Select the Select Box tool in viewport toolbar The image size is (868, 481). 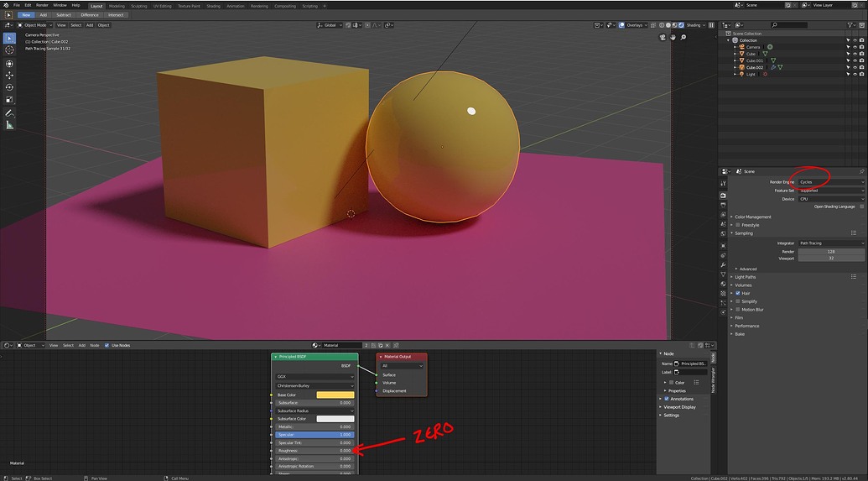pos(9,39)
